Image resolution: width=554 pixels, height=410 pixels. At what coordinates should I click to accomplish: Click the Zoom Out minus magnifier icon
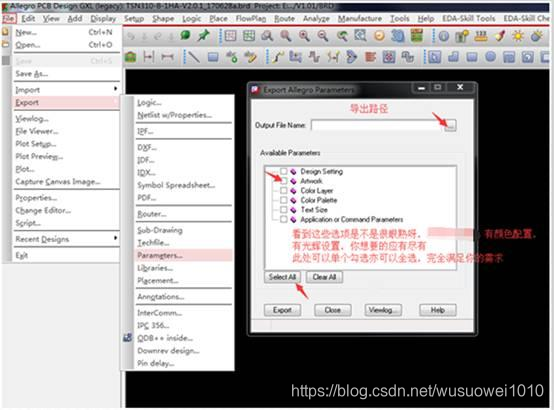click(x=323, y=36)
